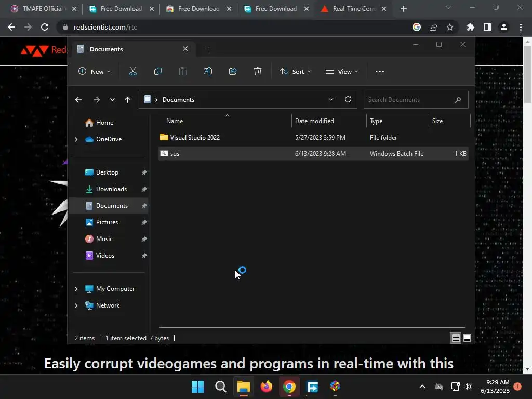Select the Visual Studio 2022 folder

click(313, 137)
